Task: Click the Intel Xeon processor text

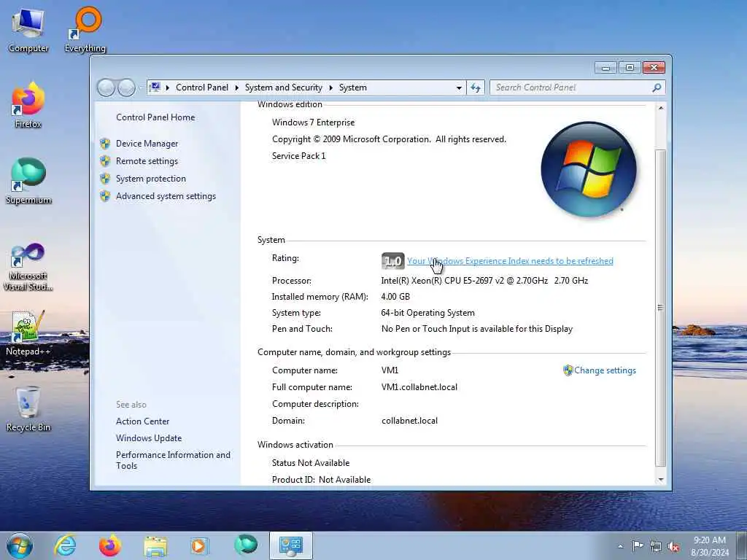Action: point(484,281)
